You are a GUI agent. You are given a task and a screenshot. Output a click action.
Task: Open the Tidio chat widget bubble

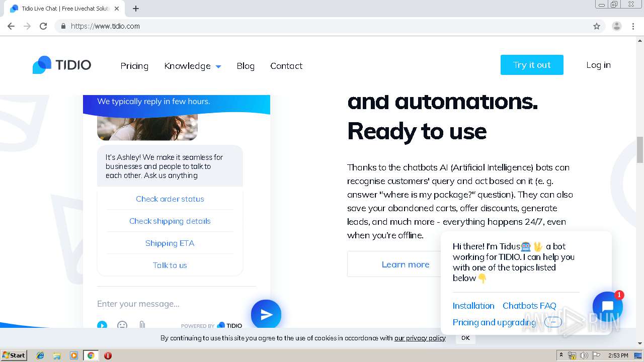(x=607, y=307)
